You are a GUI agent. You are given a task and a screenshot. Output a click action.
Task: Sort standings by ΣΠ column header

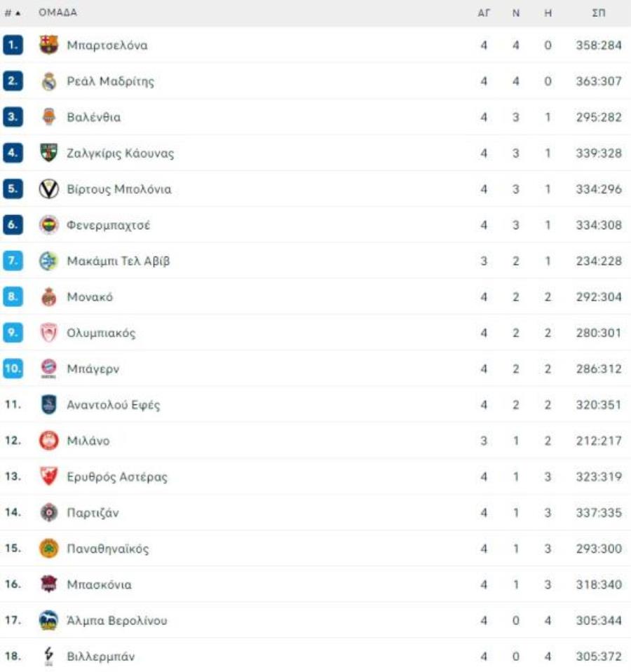(x=599, y=13)
